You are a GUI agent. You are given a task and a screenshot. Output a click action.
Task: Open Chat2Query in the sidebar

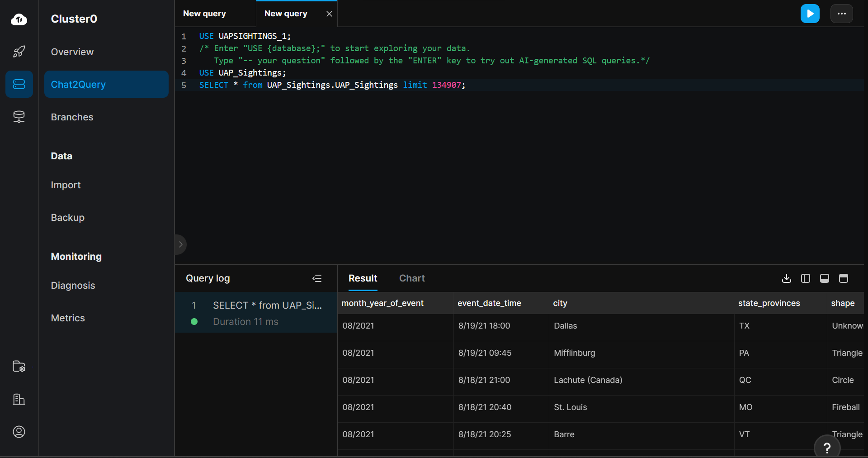pos(106,84)
